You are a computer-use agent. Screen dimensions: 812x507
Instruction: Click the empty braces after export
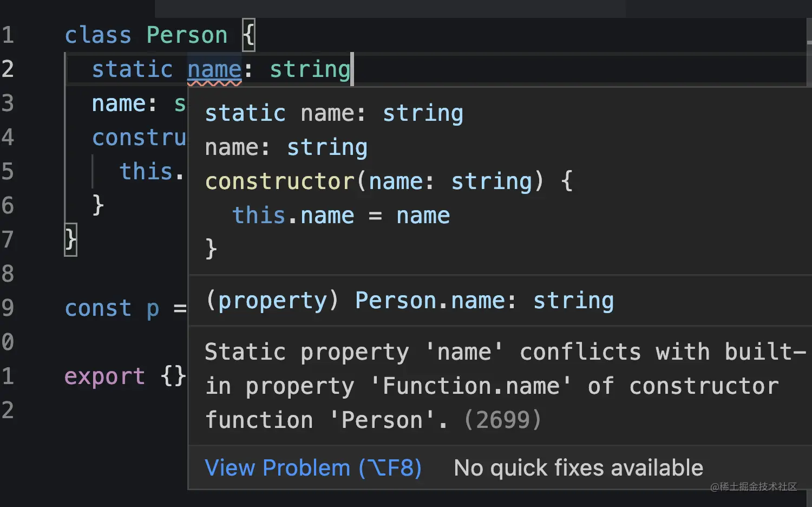point(173,376)
